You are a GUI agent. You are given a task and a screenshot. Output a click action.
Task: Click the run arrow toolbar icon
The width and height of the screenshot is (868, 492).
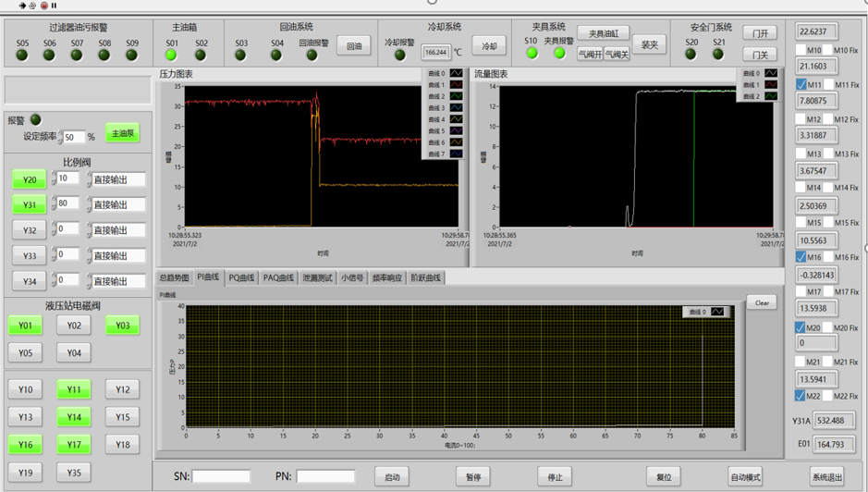pyautogui.click(x=22, y=6)
